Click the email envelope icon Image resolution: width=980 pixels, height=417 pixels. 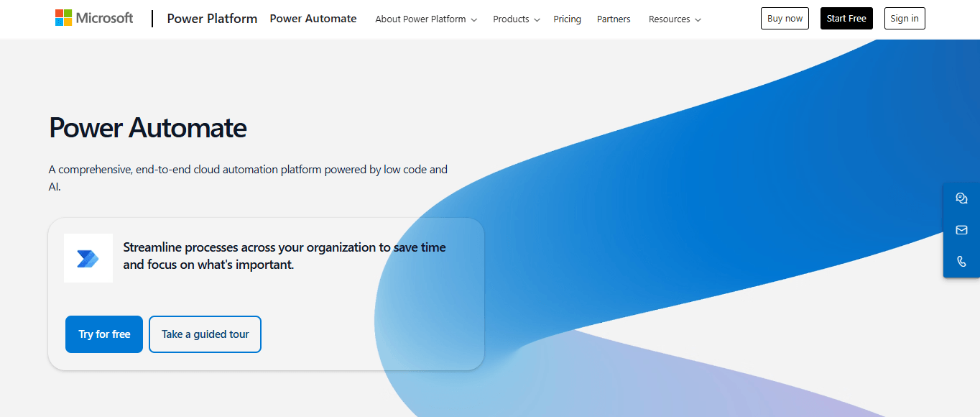point(961,230)
